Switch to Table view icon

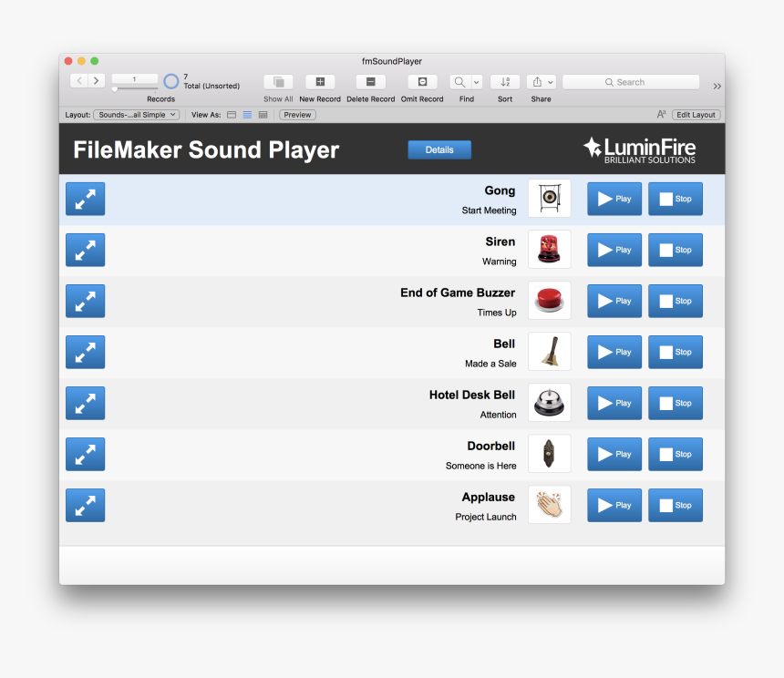point(263,115)
